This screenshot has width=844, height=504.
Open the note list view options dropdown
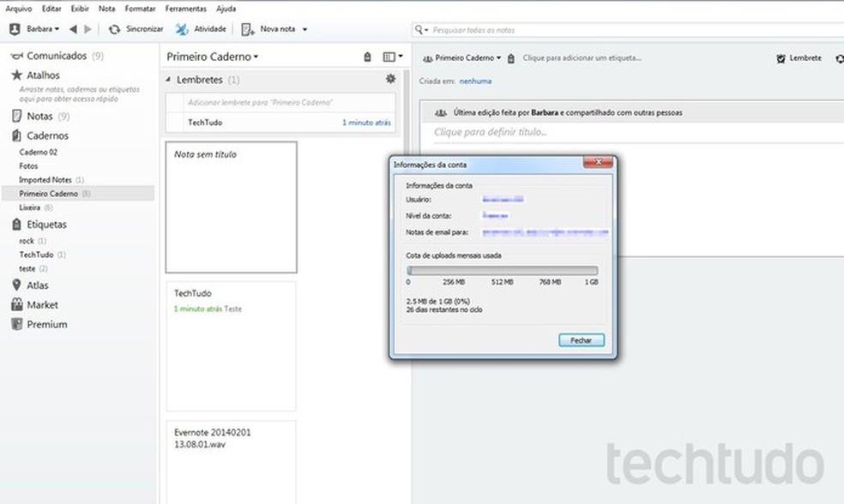[393, 57]
